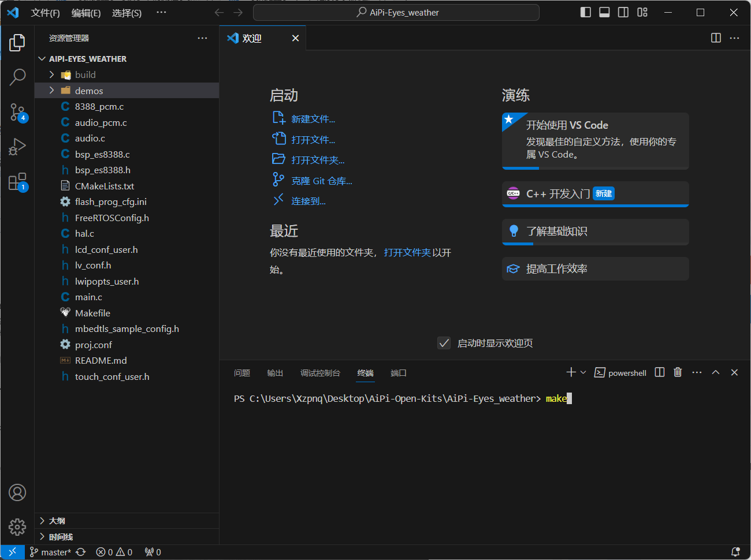Toggle secondary side bar layout icon
The width and height of the screenshot is (751, 560).
click(623, 12)
